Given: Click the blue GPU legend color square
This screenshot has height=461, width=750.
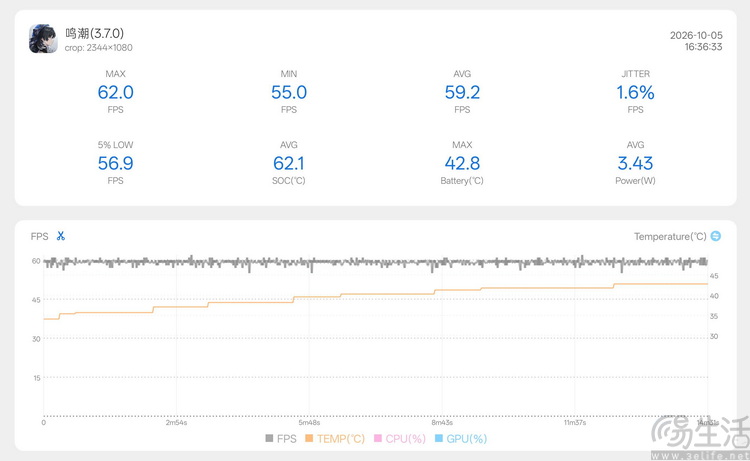Looking at the screenshot, I should pos(439,439).
